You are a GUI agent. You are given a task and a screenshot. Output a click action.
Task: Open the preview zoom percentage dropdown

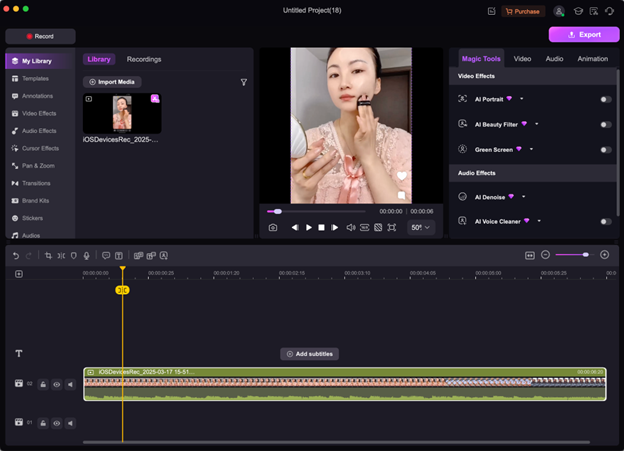421,227
